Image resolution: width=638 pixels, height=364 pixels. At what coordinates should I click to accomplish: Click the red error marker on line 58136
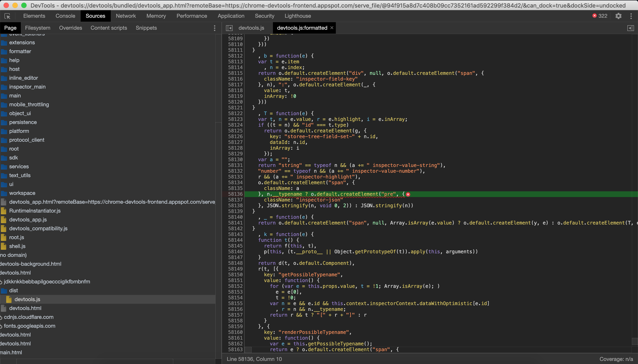(408, 194)
